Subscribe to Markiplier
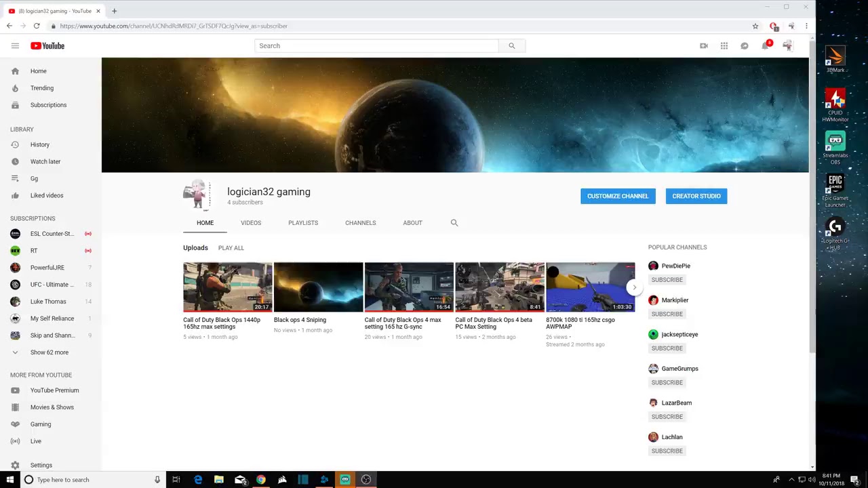The width and height of the screenshot is (868, 488). click(x=667, y=314)
